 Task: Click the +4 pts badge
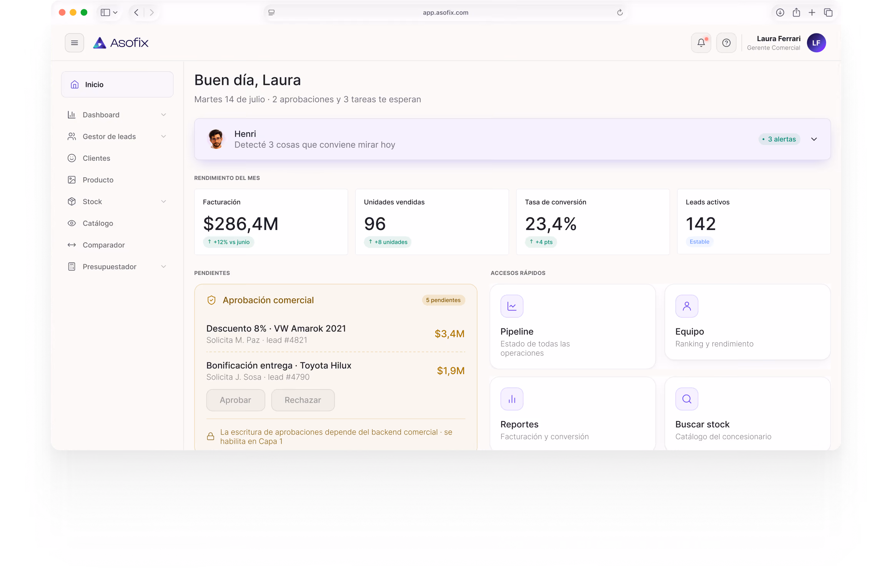(541, 242)
